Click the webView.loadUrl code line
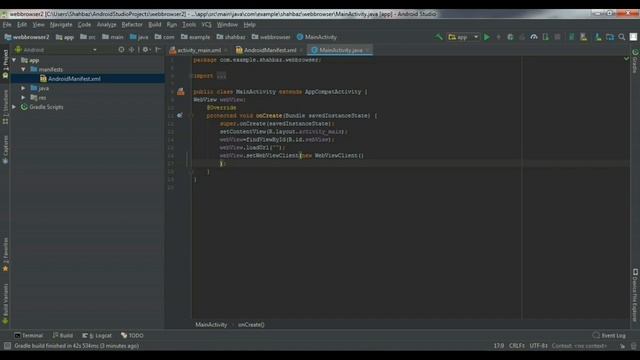Viewport: 640px width, 360px height. (x=252, y=148)
